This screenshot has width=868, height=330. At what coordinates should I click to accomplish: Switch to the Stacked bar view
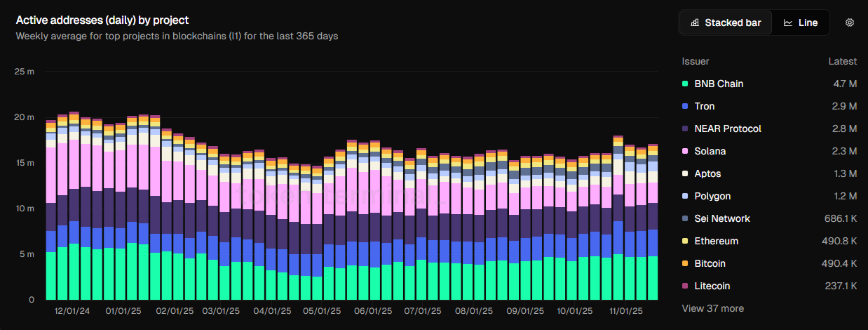(726, 22)
